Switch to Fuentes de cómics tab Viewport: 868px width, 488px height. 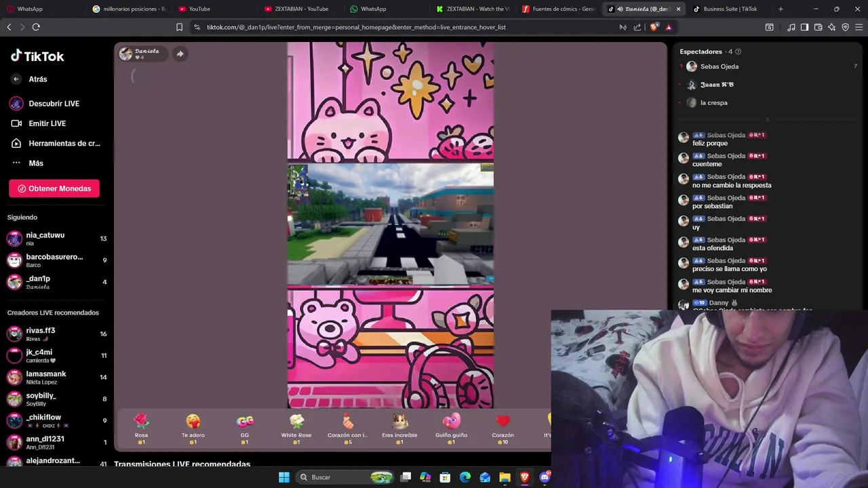[559, 9]
